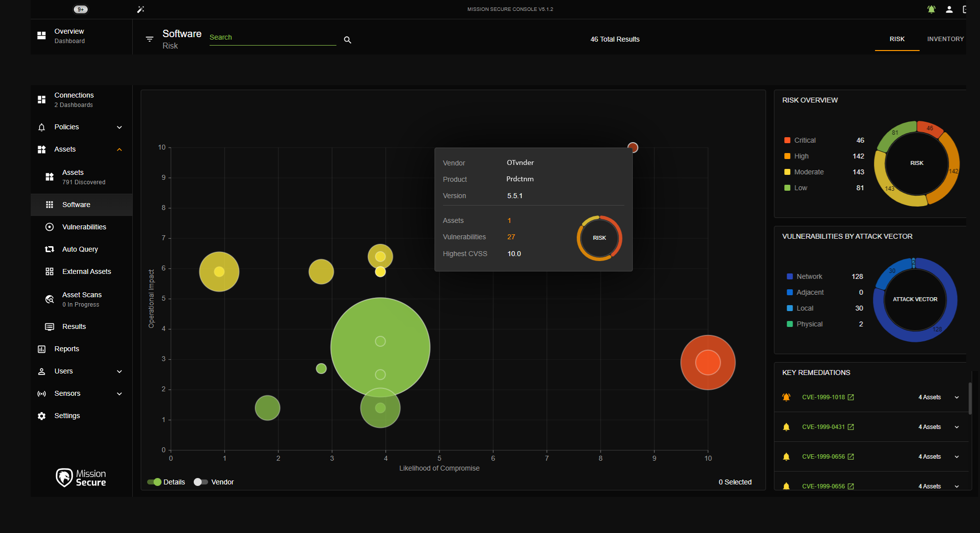Open the notifications bell in header
The image size is (980, 533).
tap(931, 9)
